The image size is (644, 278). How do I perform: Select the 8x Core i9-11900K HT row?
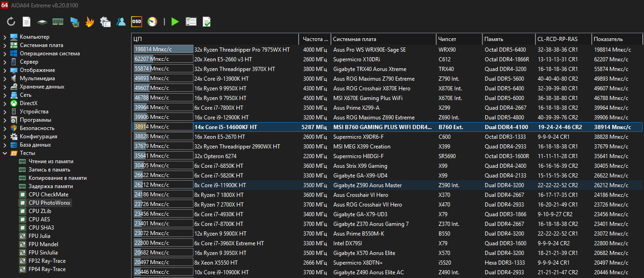[x=387, y=185]
